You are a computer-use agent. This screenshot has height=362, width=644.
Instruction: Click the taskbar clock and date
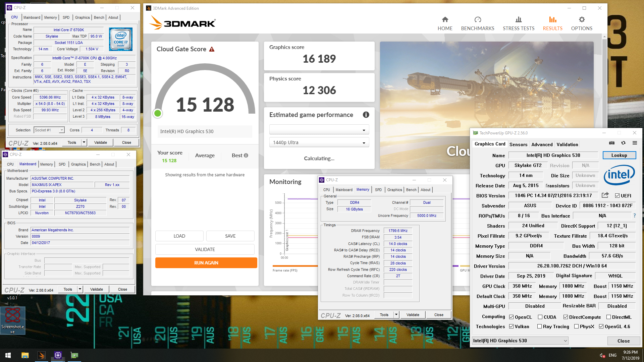630,355
